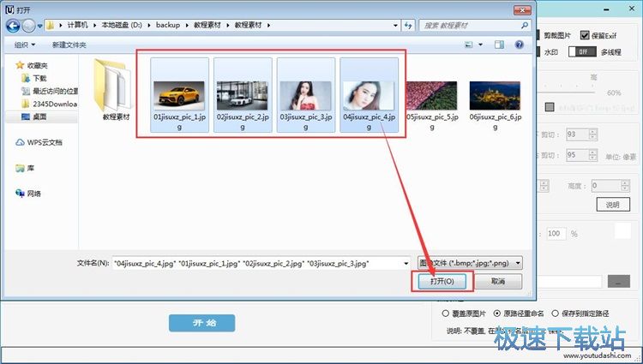The width and height of the screenshot is (643, 364).
Task: Select the 保存到指定路径 radio button
Action: click(x=556, y=313)
